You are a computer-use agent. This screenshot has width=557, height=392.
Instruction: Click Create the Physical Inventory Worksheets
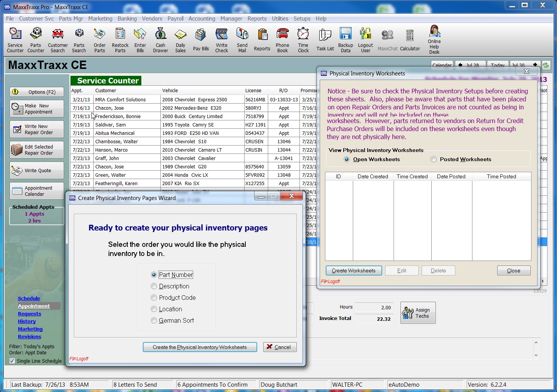200,347
